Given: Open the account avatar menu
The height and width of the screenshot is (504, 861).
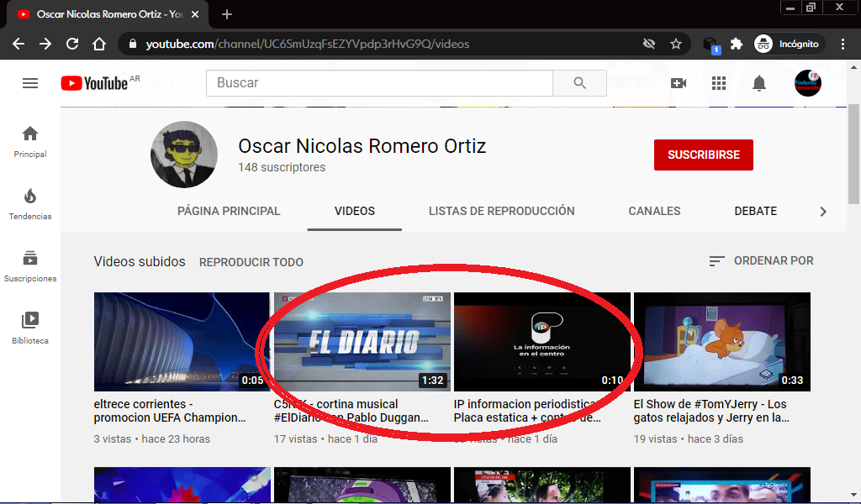Looking at the screenshot, I should (808, 83).
